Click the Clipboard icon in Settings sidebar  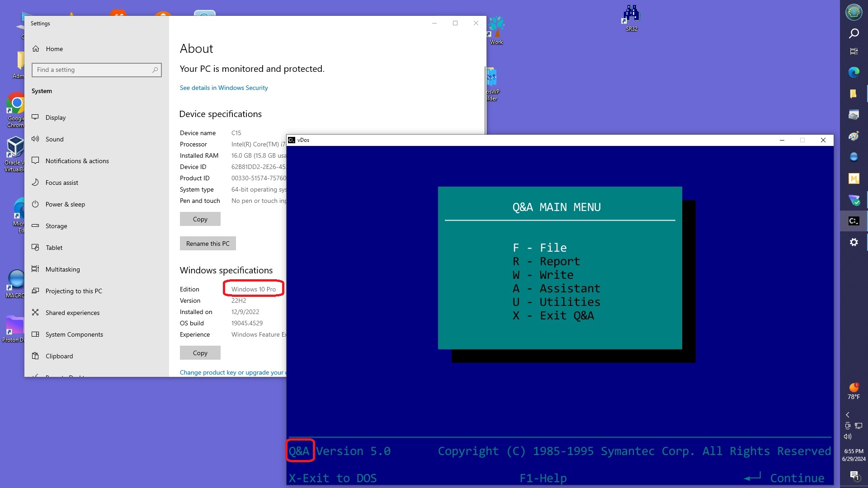[x=35, y=356]
